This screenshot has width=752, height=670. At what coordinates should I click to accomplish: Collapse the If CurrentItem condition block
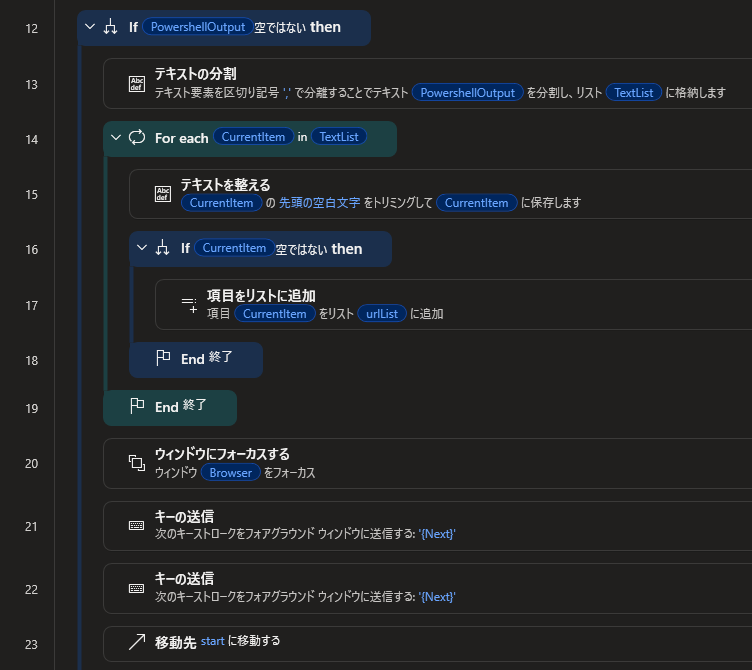[141, 248]
